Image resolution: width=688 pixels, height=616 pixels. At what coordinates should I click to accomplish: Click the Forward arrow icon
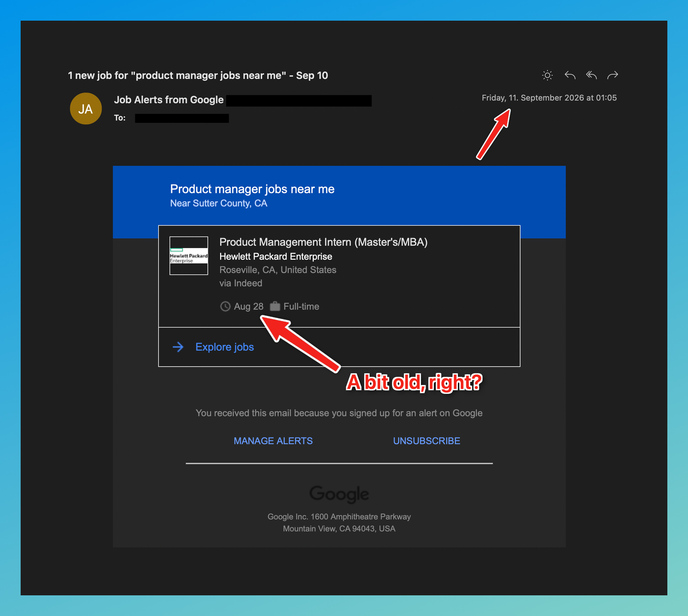click(x=613, y=75)
